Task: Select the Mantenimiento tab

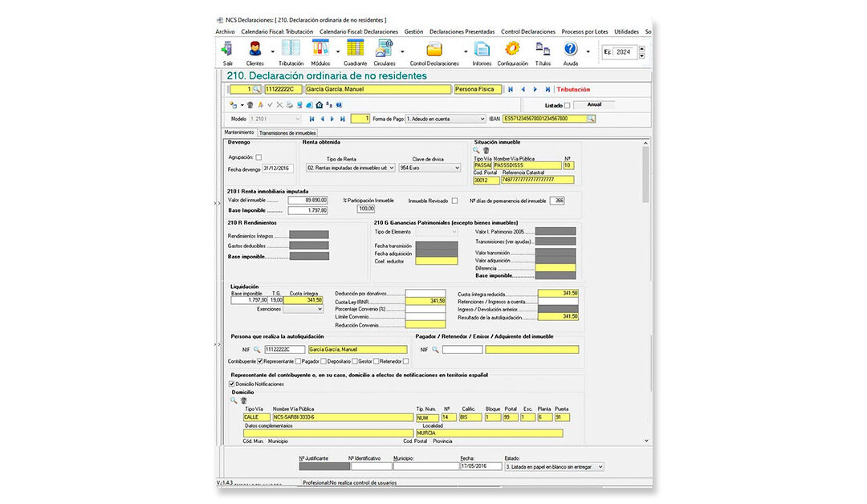Action: pyautogui.click(x=239, y=132)
